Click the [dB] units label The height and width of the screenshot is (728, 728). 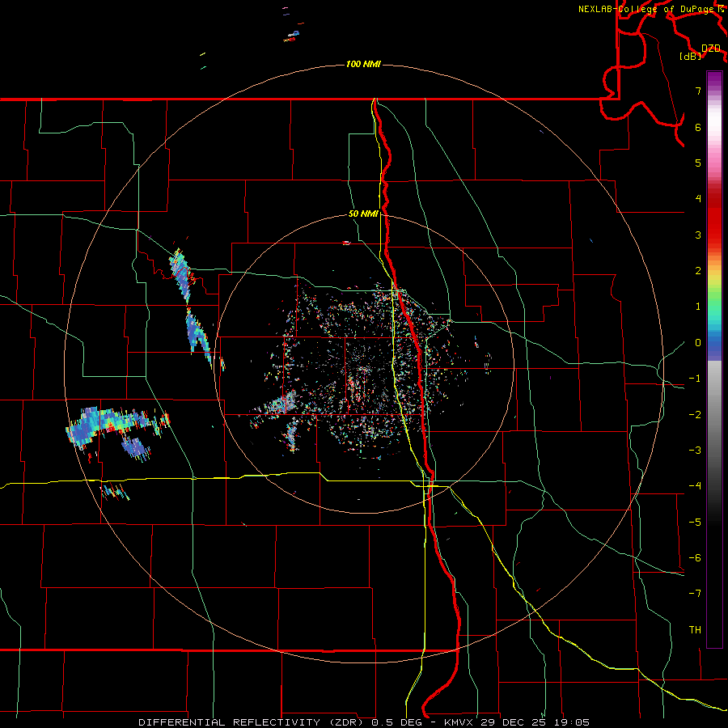691,56
